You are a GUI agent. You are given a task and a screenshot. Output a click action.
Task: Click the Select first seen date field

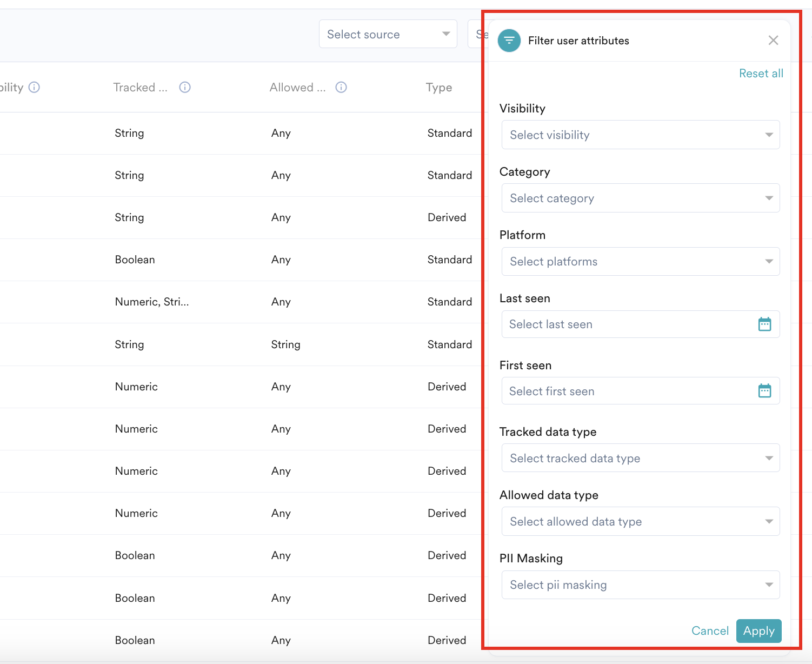(x=627, y=391)
